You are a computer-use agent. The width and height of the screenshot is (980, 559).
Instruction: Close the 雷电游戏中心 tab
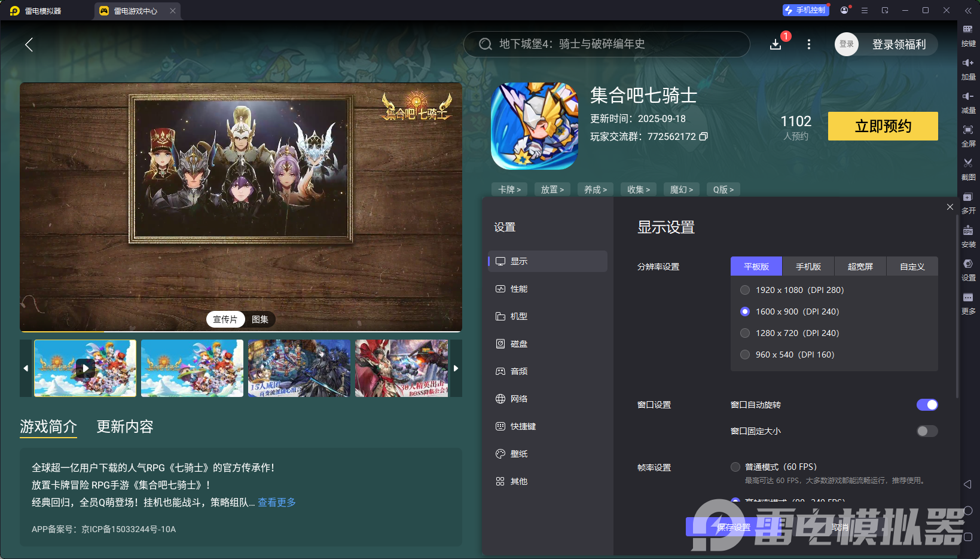[x=173, y=11]
